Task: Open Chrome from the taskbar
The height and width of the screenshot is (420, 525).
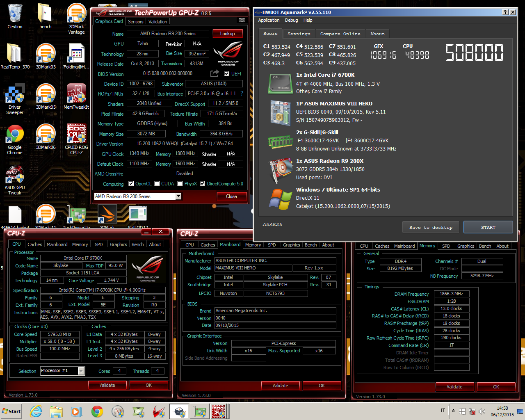Action: click(97, 411)
